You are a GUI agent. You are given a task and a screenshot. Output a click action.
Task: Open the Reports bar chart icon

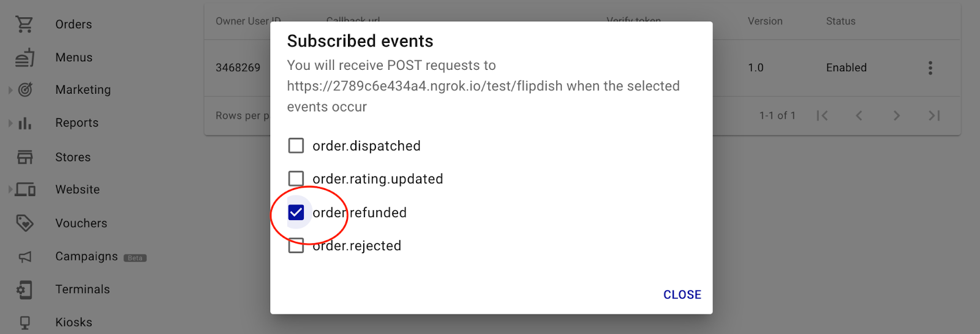pyautogui.click(x=24, y=123)
